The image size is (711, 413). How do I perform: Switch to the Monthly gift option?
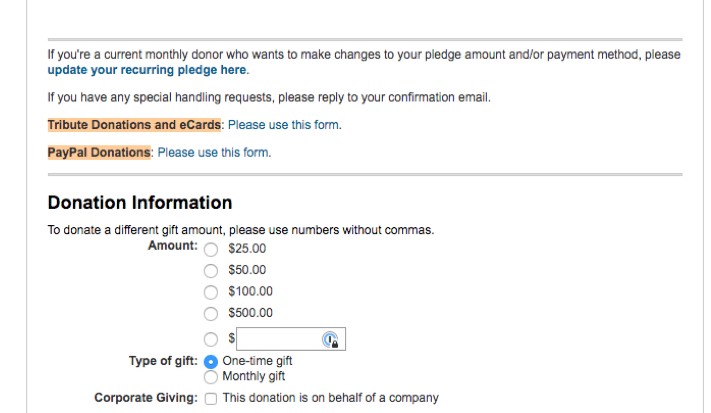point(210,377)
